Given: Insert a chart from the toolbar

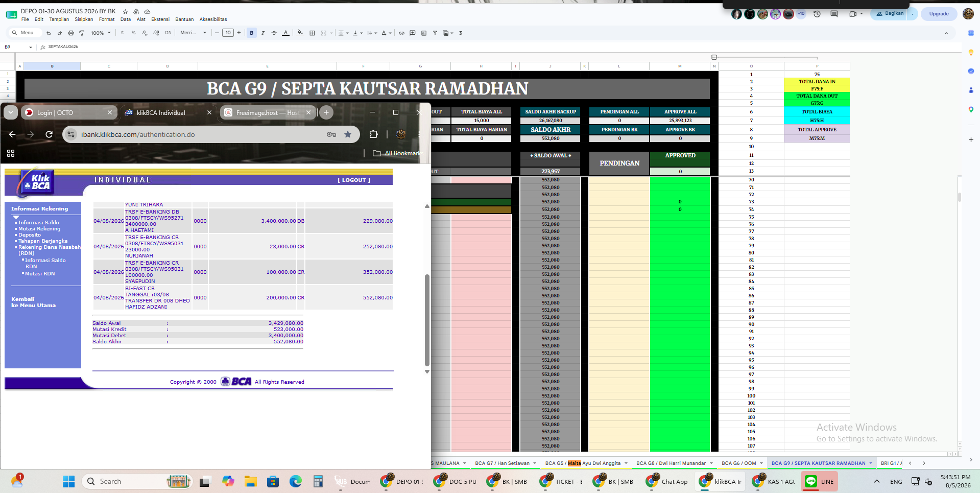Looking at the screenshot, I should pos(424,33).
